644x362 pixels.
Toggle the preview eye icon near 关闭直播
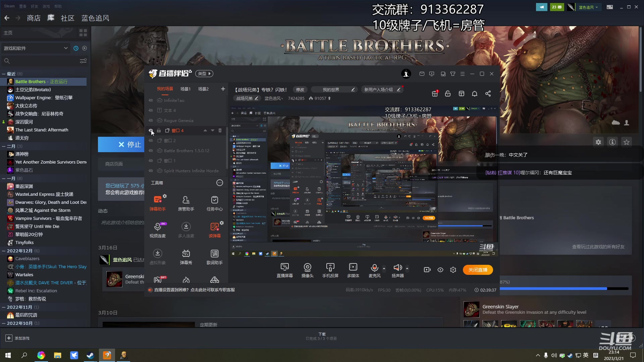440,270
